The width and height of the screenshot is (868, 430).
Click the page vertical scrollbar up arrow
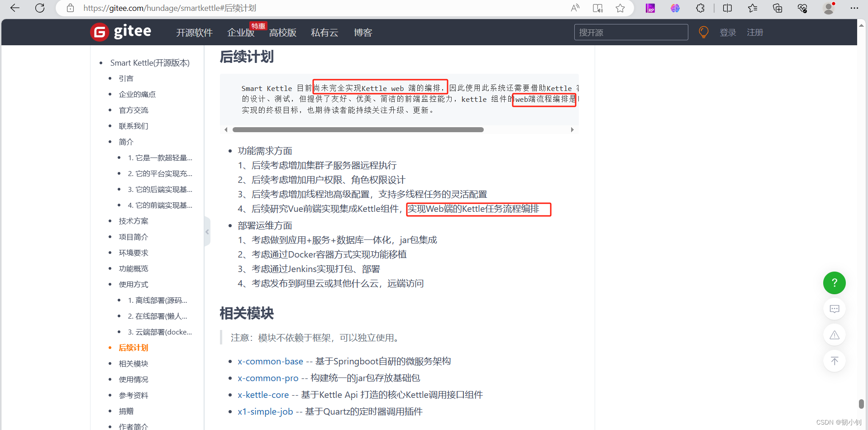pos(861,25)
